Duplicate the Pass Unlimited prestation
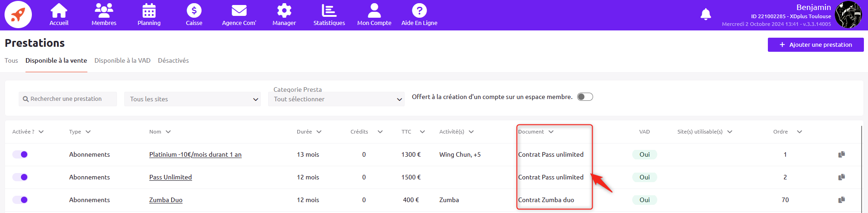 pos(842,177)
